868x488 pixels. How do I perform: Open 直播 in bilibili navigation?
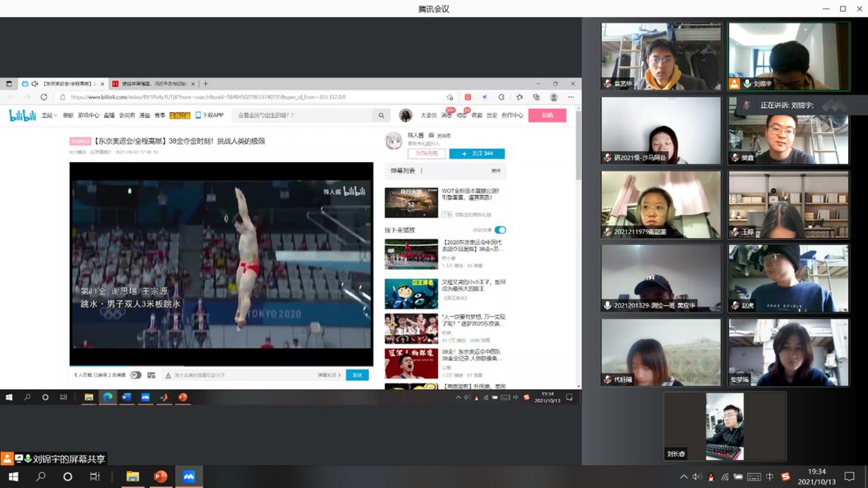point(109,116)
